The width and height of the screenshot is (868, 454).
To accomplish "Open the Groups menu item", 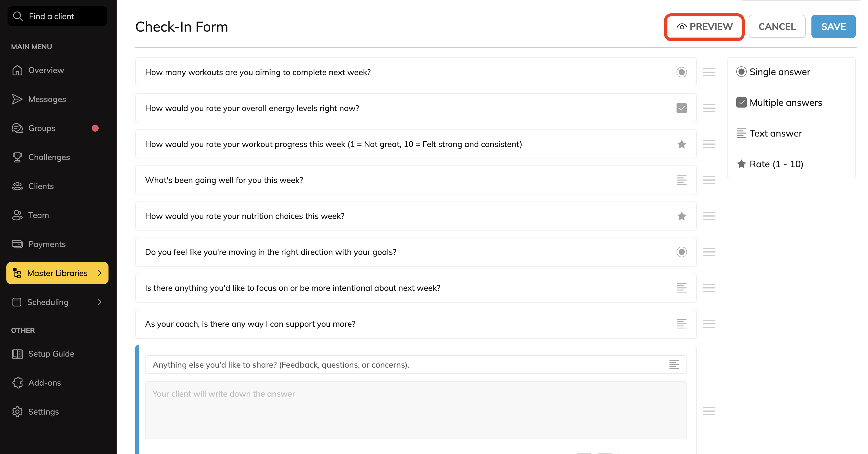I will pyautogui.click(x=42, y=128).
